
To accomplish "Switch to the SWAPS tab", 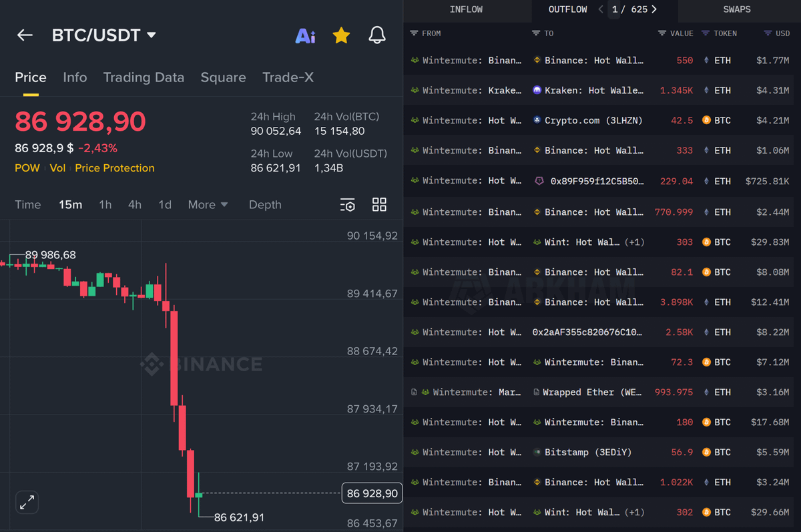I will tap(737, 9).
